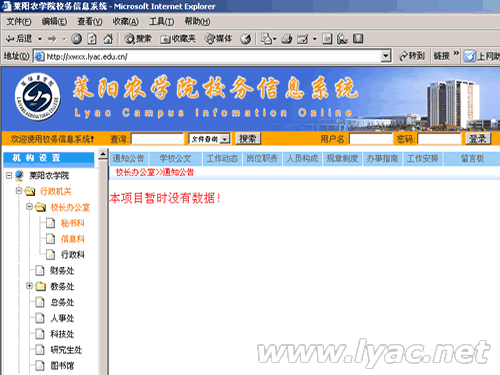This screenshot has width=500, height=375.
Task: Click the 用户名 username input field
Action: coord(371,139)
